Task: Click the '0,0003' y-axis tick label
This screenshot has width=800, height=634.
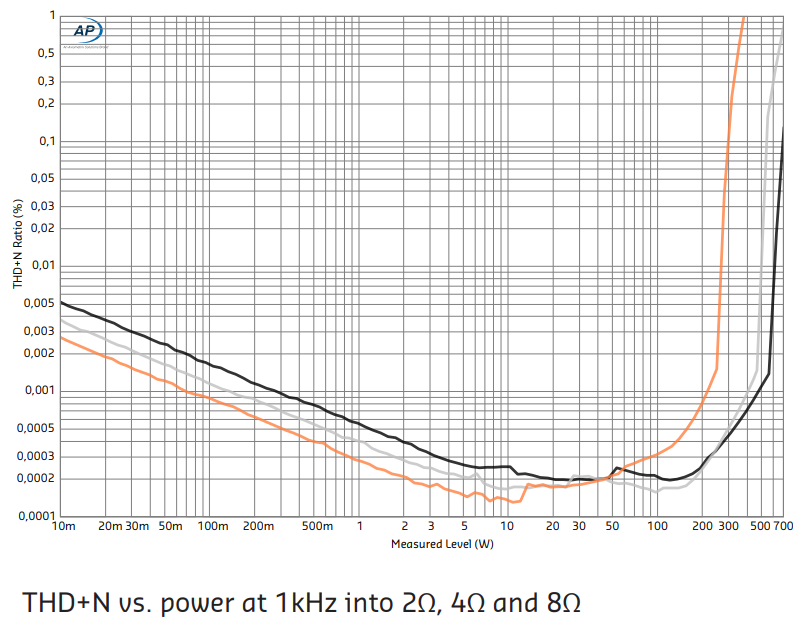Action: point(36,456)
